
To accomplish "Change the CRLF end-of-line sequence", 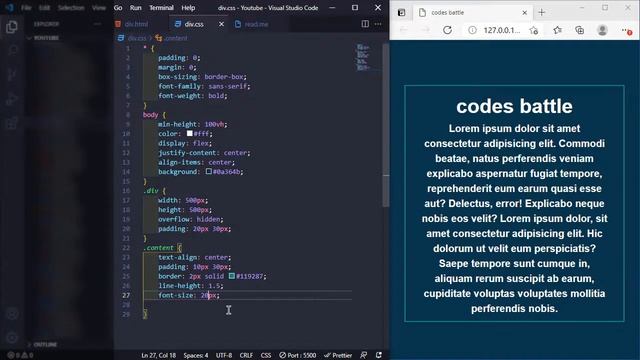I will point(246,355).
